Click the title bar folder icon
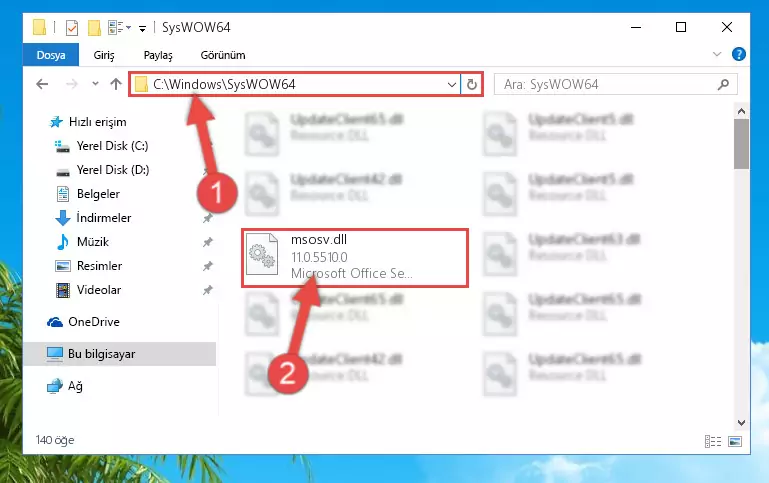Screen dimensions: 769x483 (x=39, y=27)
